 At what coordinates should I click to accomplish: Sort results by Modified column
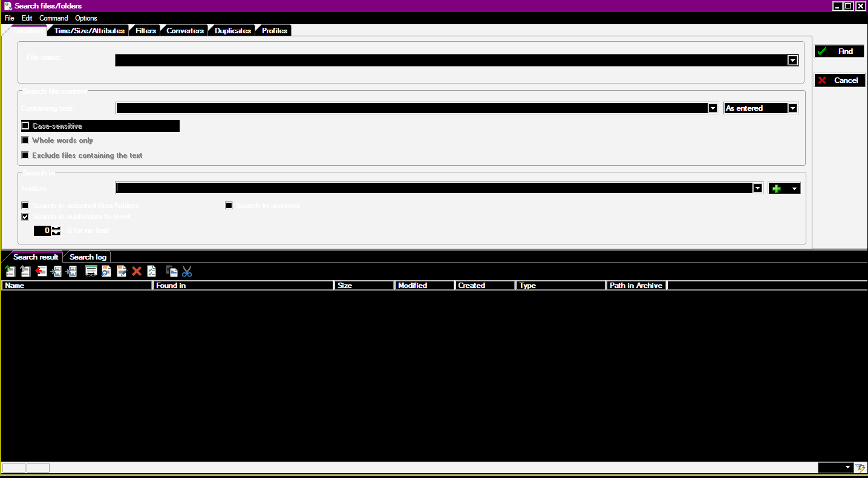pyautogui.click(x=425, y=286)
